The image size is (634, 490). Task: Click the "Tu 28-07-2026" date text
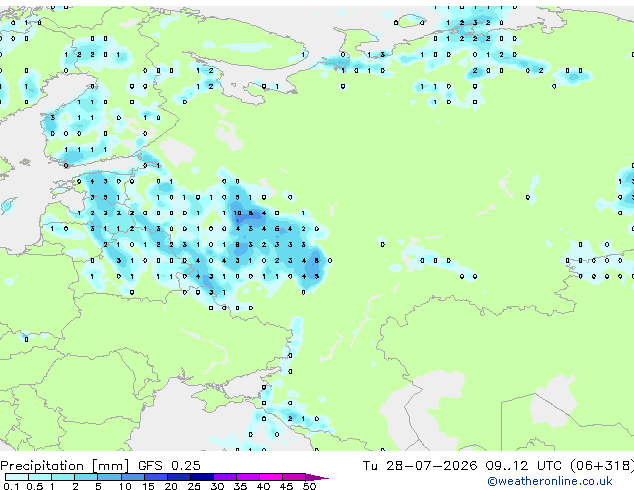pos(420,465)
